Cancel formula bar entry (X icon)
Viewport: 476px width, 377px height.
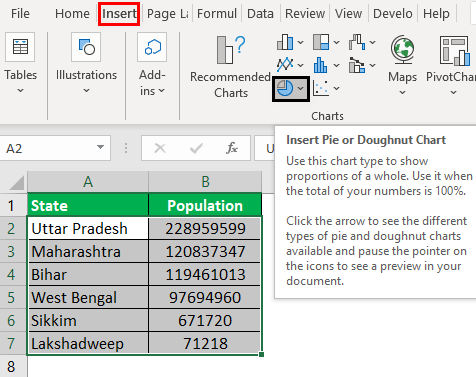(160, 148)
